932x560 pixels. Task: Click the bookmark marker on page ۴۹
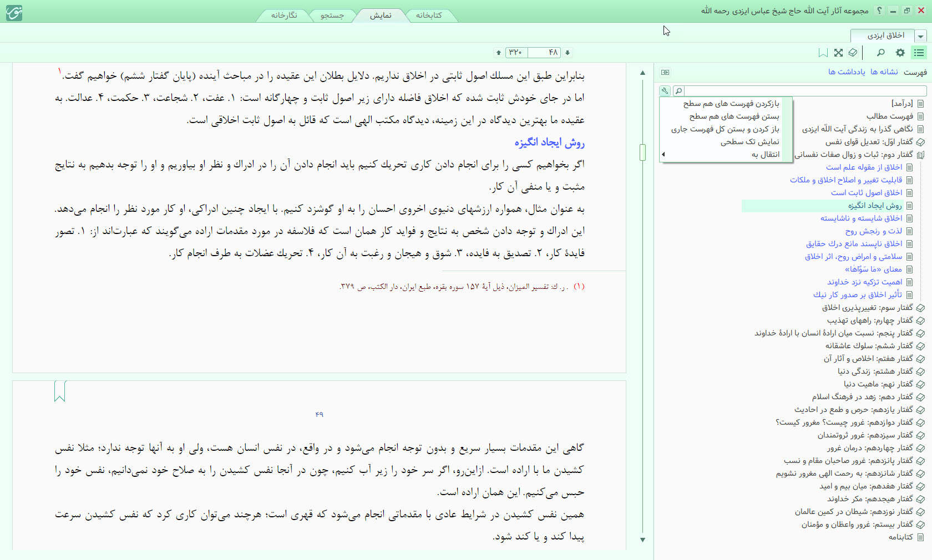tap(60, 391)
